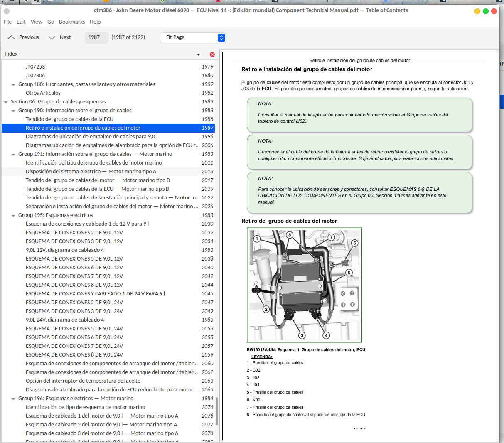Close the Index sidebar with red X

(212, 54)
